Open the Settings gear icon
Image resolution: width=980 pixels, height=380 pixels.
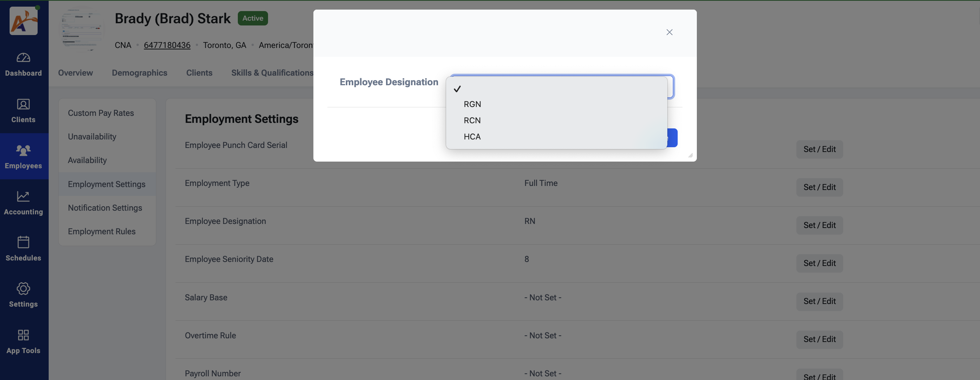point(23,289)
